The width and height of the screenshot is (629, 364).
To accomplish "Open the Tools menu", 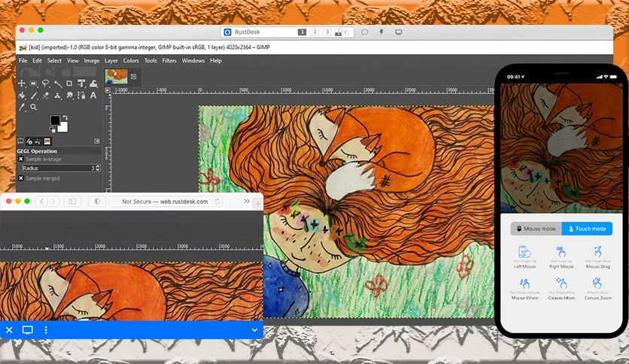I will tap(150, 60).
